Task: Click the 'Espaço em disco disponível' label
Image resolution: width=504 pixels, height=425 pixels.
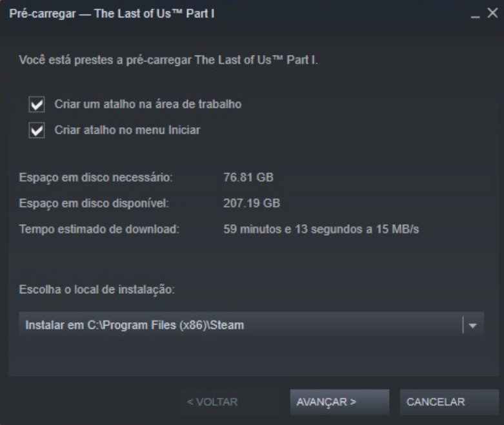Action: click(x=94, y=203)
